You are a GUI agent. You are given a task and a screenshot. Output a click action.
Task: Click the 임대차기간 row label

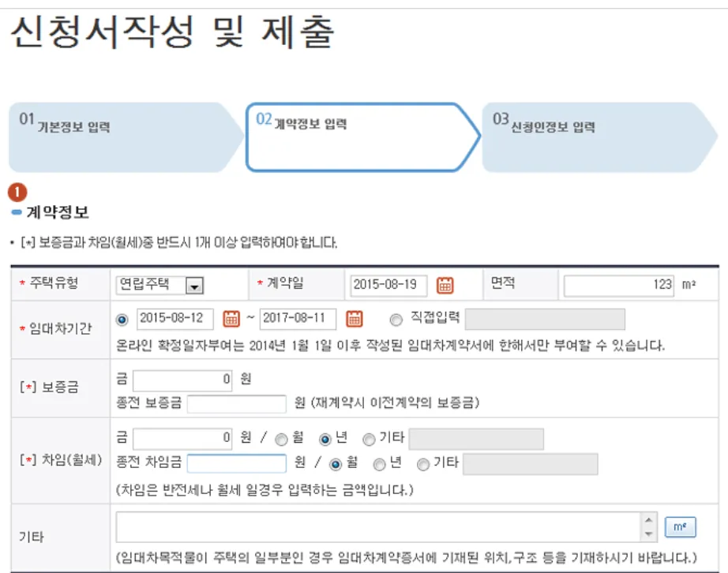pyautogui.click(x=60, y=329)
